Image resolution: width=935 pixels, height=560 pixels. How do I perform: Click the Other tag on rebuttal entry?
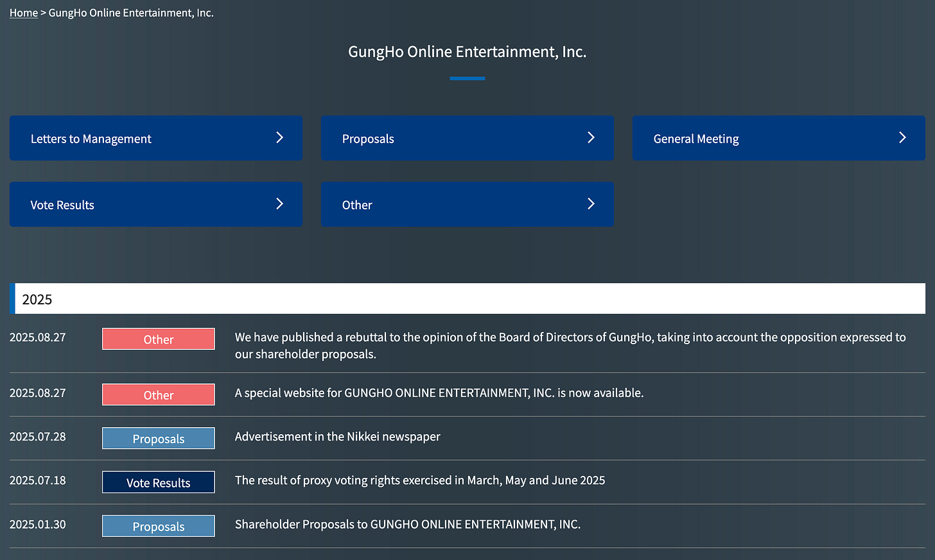coord(159,339)
